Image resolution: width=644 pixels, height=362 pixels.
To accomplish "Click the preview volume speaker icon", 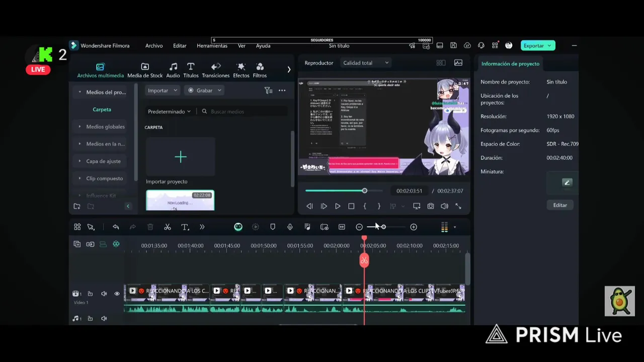I will click(x=444, y=206).
